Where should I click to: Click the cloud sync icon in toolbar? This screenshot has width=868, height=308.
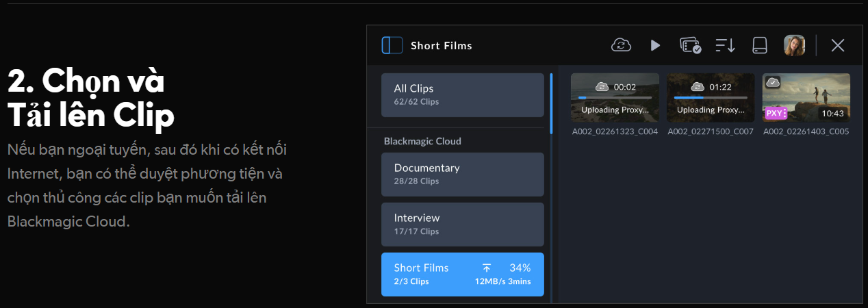(x=621, y=45)
